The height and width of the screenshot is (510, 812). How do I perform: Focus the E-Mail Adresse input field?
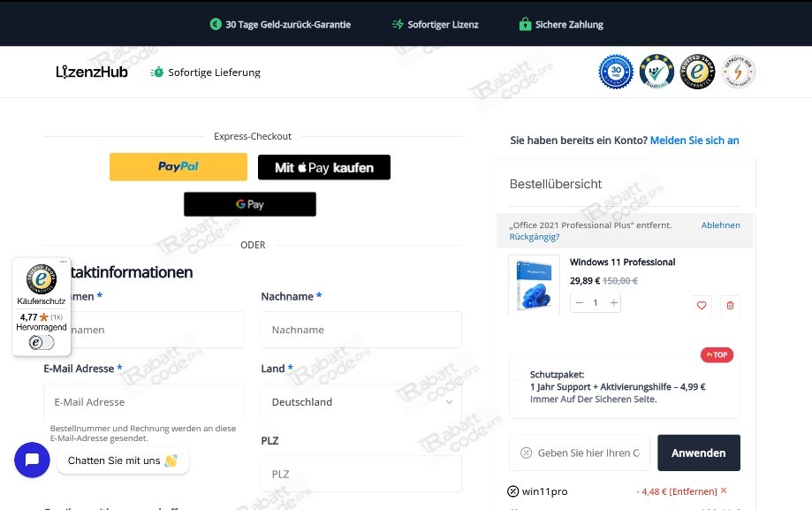144,401
